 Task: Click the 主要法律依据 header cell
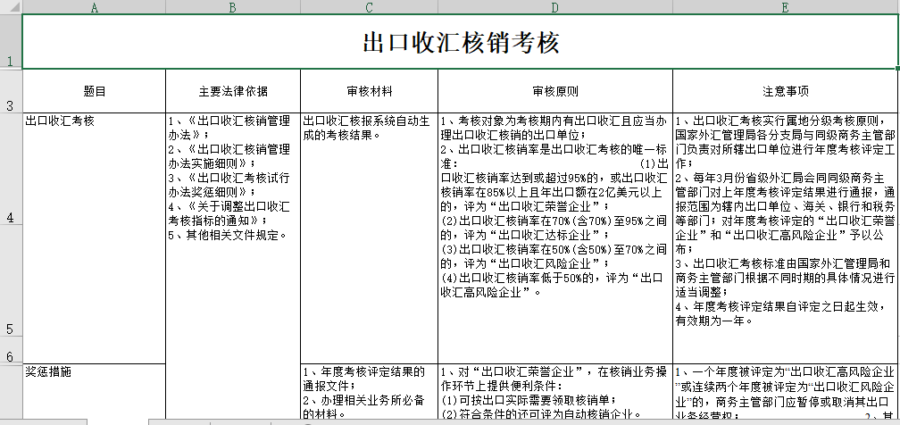[233, 91]
